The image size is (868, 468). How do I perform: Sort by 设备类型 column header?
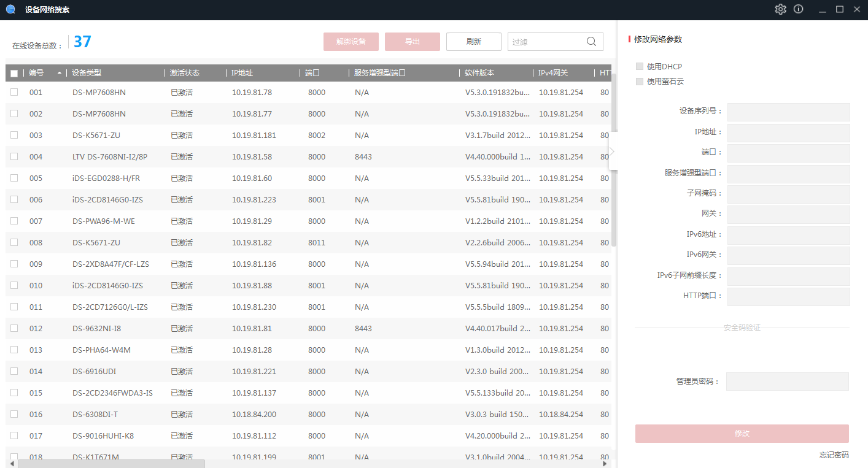point(87,73)
